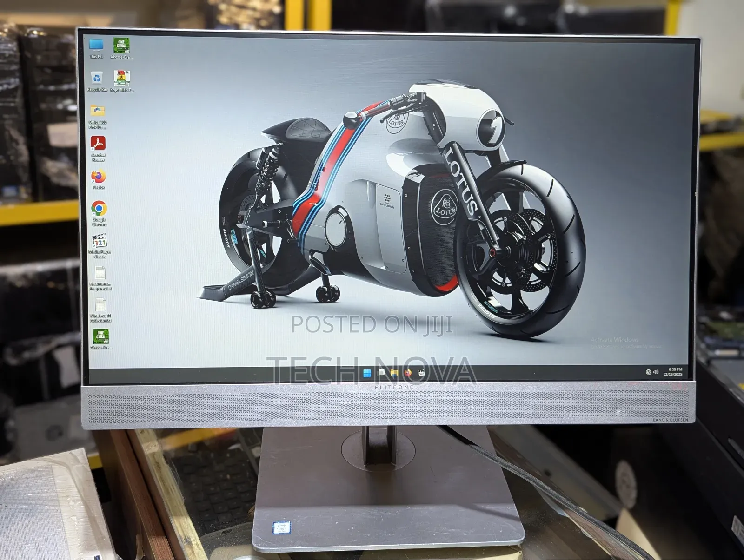Open Firefox from the taskbar
This screenshot has height=560, width=744.
point(408,373)
